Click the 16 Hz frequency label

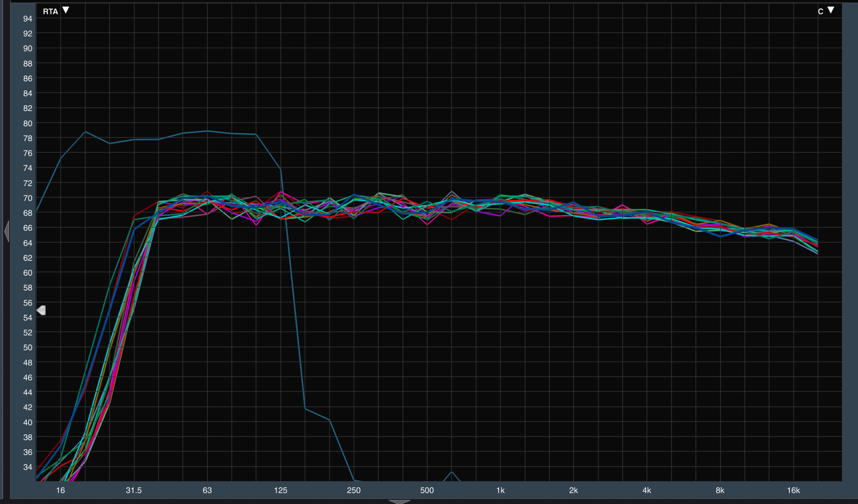coord(60,490)
